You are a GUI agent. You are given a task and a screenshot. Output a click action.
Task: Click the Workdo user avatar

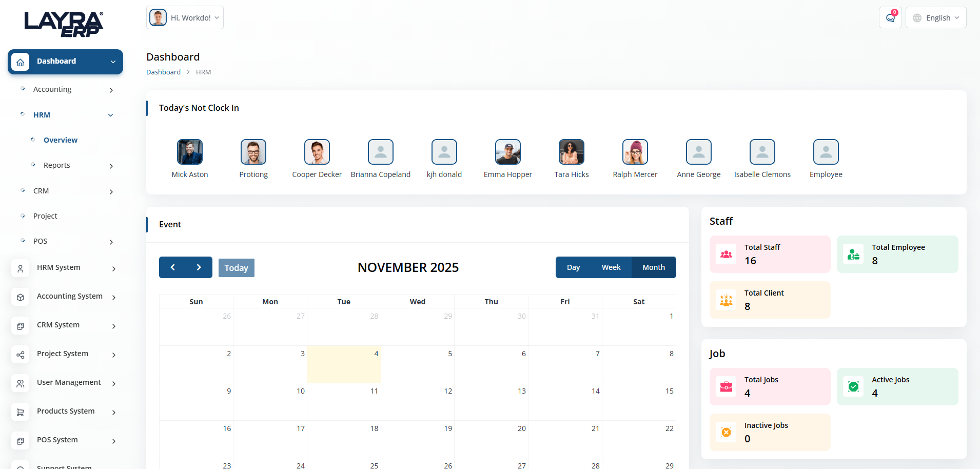pyautogui.click(x=158, y=17)
